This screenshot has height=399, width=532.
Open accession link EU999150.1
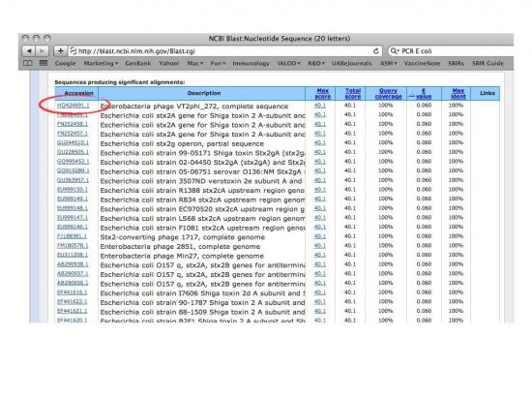pyautogui.click(x=73, y=190)
